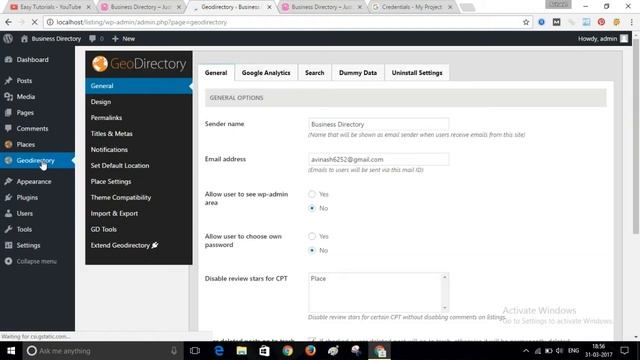
Task: Click the GeoDirectory logo
Action: 139,64
